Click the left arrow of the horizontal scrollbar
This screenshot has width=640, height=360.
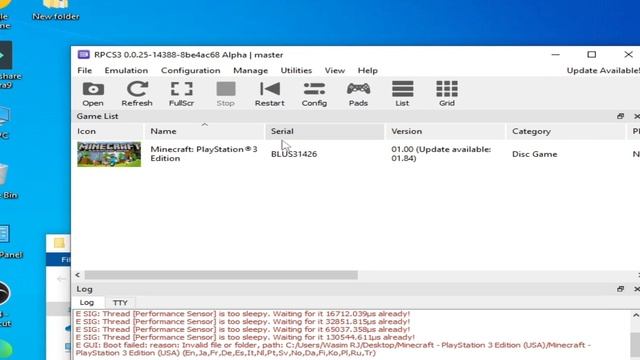click(x=78, y=275)
